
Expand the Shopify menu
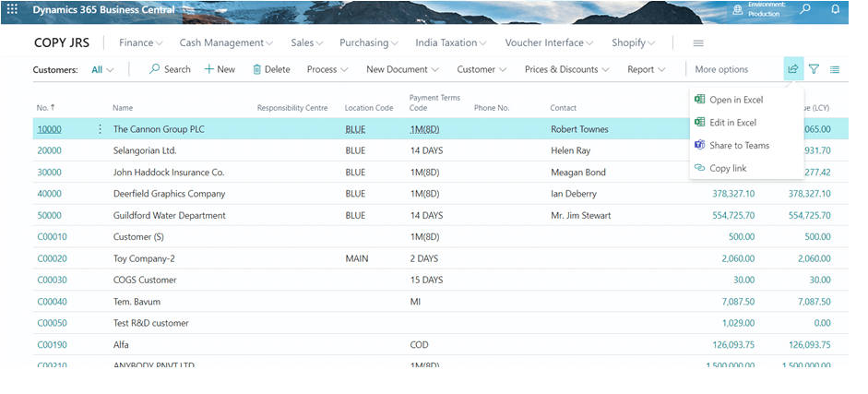[634, 42]
